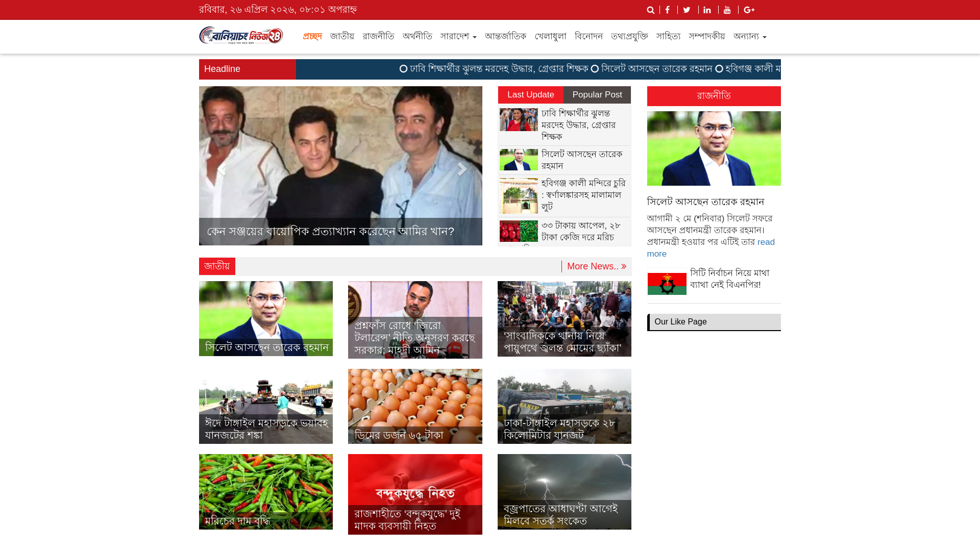Open the সাহিত্য menu item
The width and height of the screenshot is (980, 551).
pyautogui.click(x=668, y=37)
